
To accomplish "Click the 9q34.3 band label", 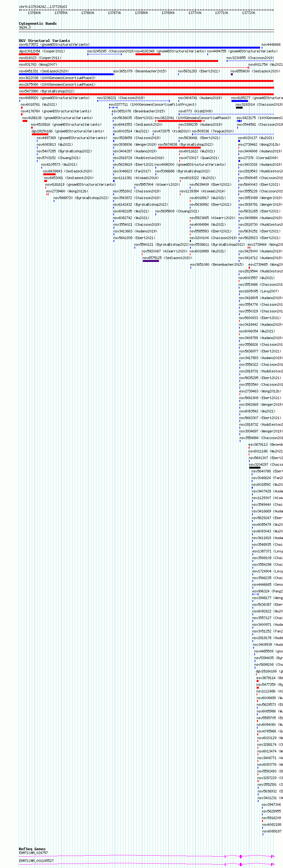I will (x=24, y=27).
